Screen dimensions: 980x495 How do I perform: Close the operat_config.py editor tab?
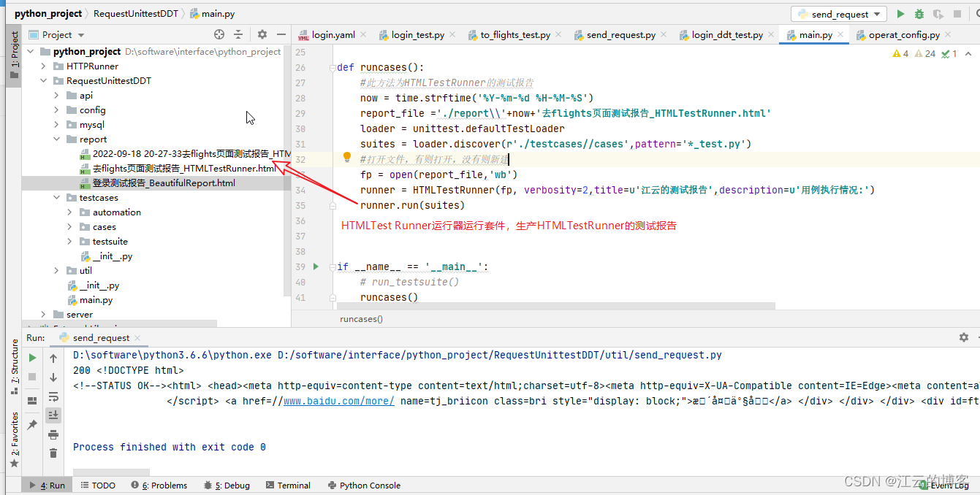pos(947,35)
